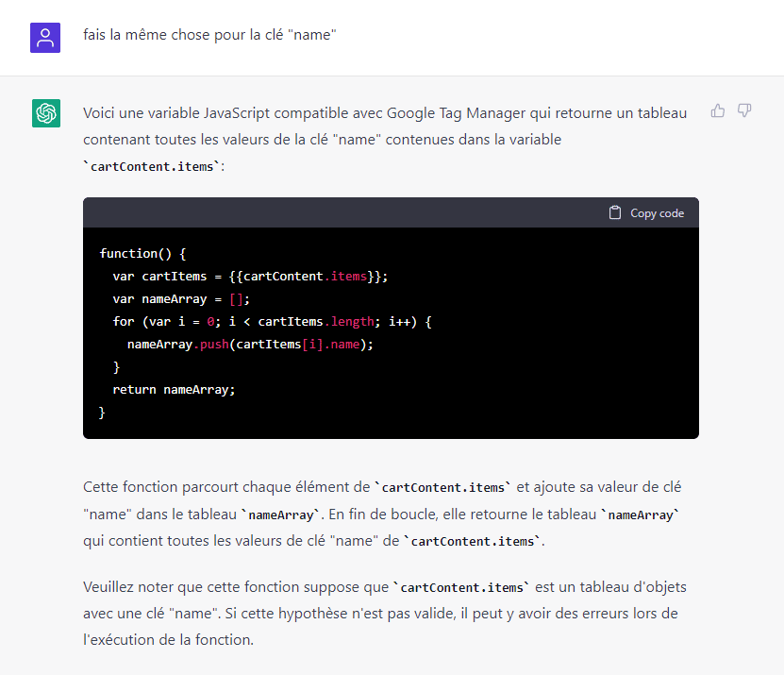Click the "Voici une variable JavaScript" intro sentence
Screen dimensions: 784x675
pyautogui.click(x=385, y=127)
